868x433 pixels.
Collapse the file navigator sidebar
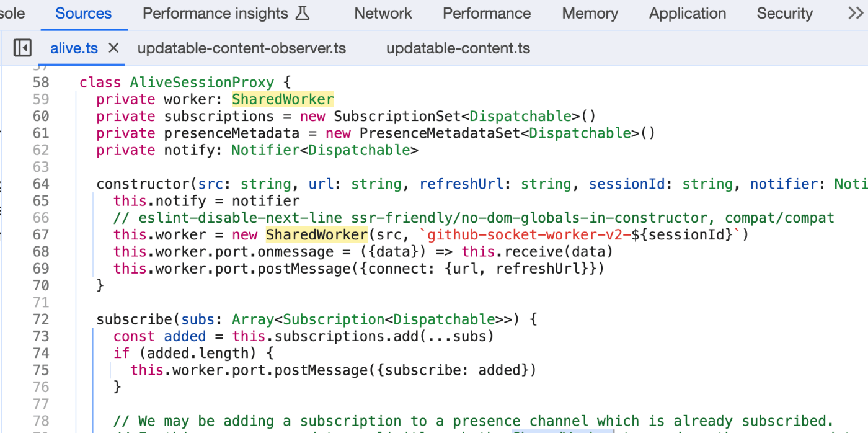[22, 48]
